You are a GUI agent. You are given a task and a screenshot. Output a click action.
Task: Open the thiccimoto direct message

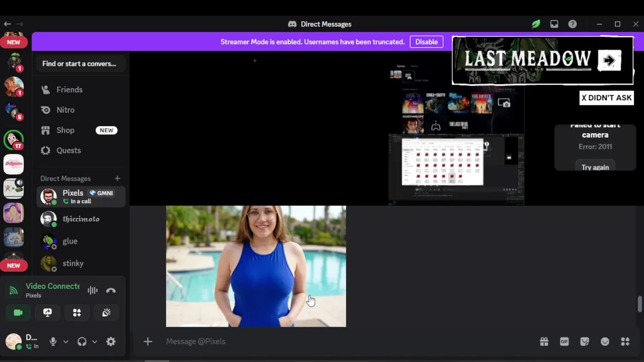pyautogui.click(x=80, y=219)
